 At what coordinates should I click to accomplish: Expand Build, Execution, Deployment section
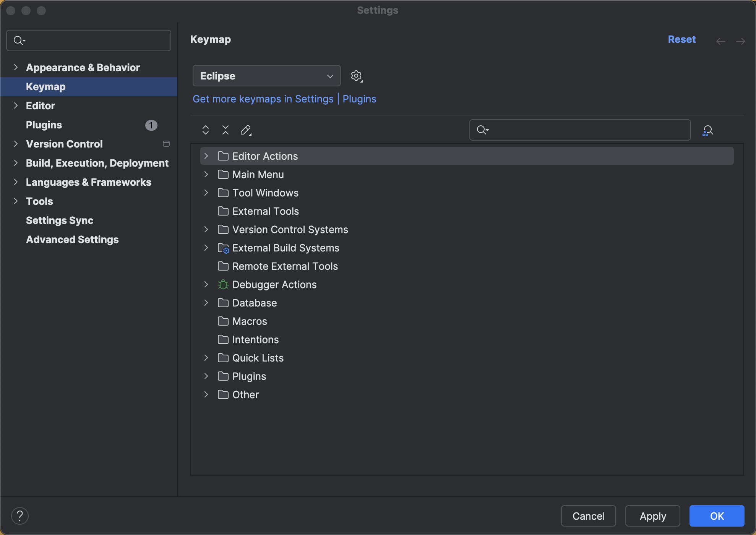tap(16, 163)
